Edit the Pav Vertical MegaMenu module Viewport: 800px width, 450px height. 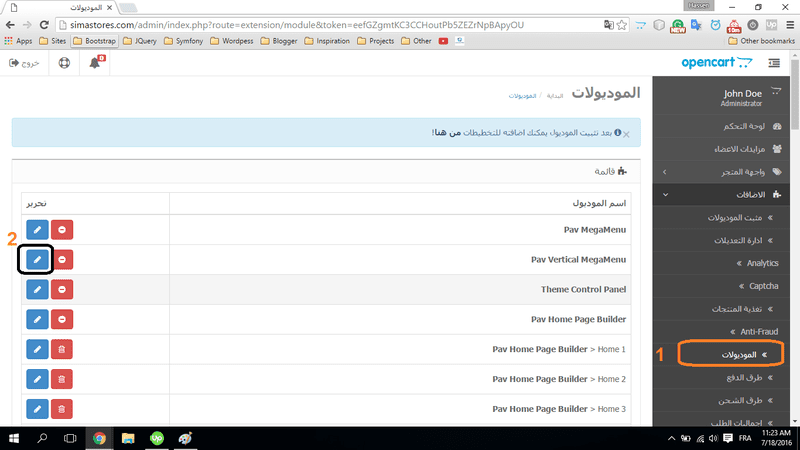(x=37, y=260)
